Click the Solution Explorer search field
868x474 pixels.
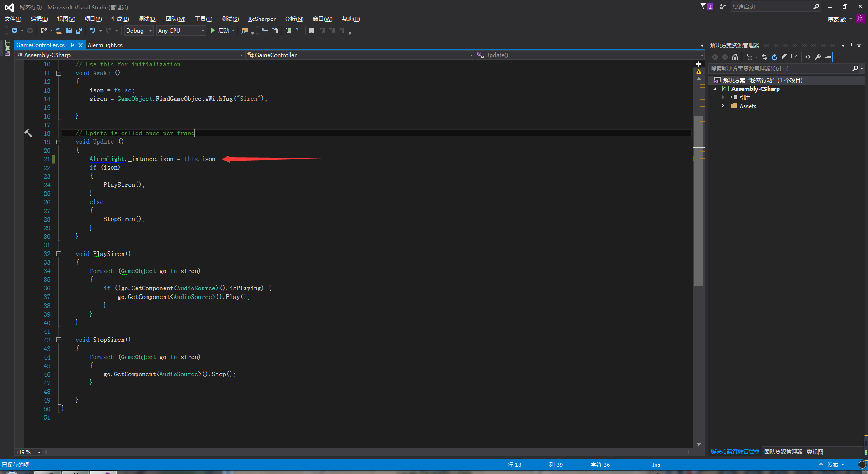pos(780,69)
